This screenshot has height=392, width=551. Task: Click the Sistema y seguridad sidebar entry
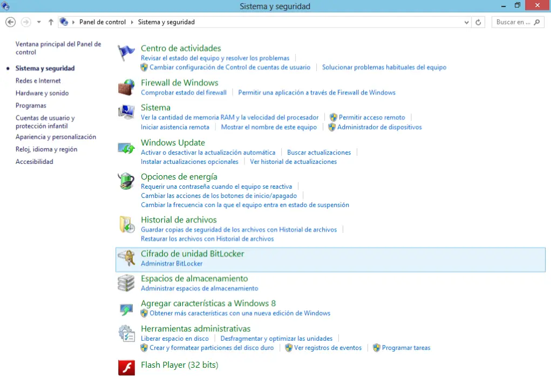[45, 68]
